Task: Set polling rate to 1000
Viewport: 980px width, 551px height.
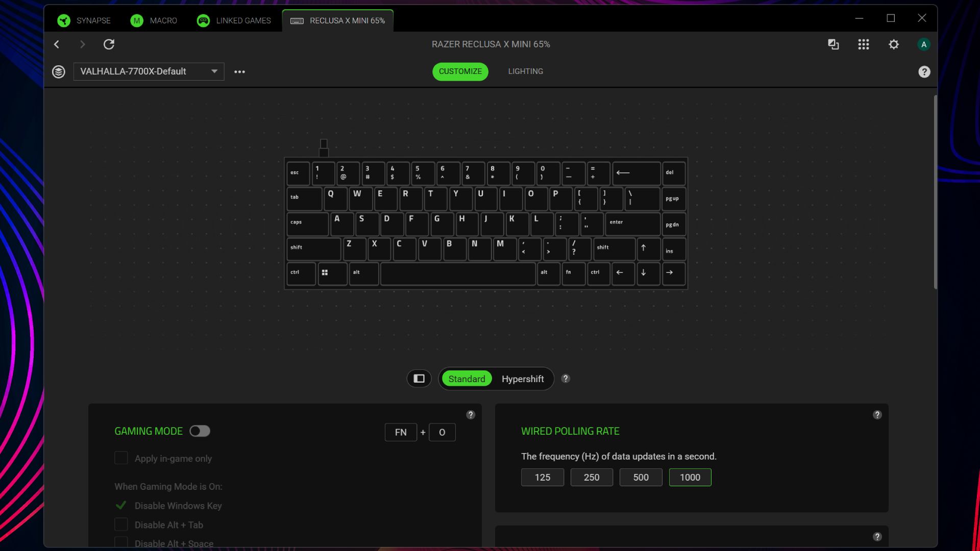Action: (x=690, y=477)
